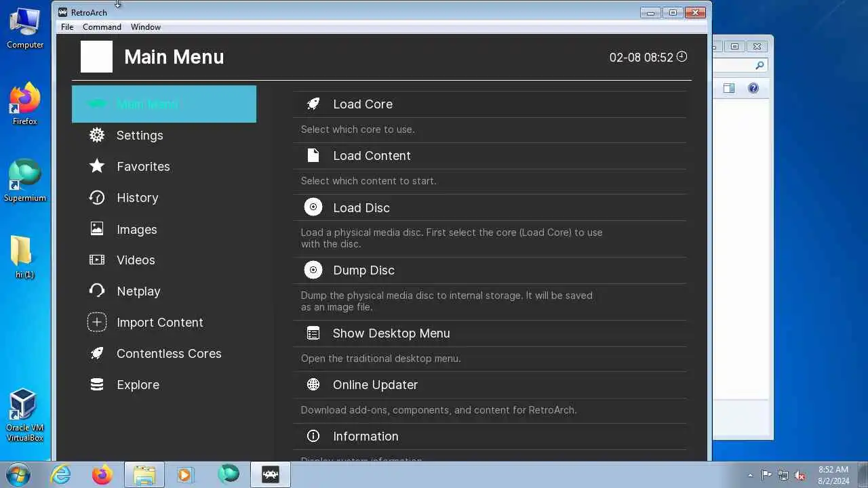Screen dimensions: 868x488
Task: Click the info icon beside Information
Action: click(x=313, y=436)
